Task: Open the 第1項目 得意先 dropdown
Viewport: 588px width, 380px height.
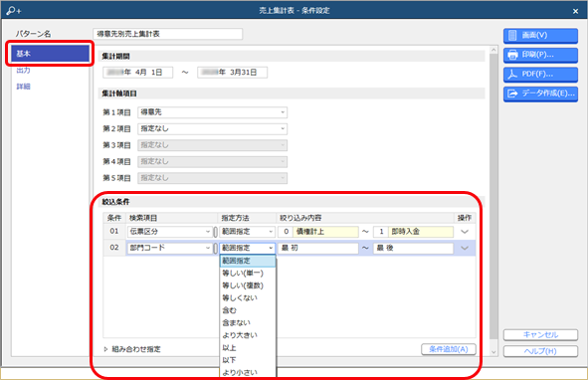Action: click(x=212, y=112)
